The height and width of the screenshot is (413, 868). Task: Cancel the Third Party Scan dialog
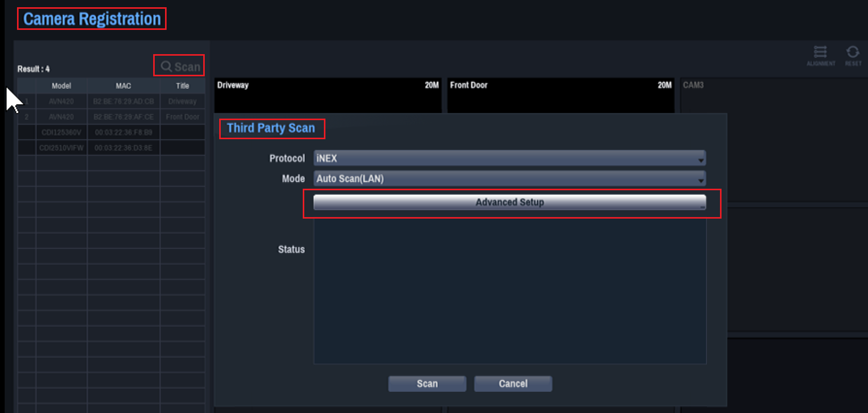[513, 384]
